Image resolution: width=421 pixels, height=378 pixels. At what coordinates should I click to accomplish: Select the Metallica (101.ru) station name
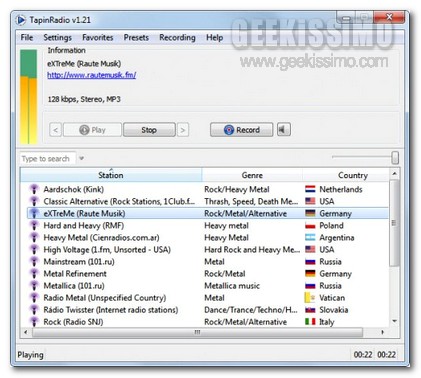[x=74, y=286]
